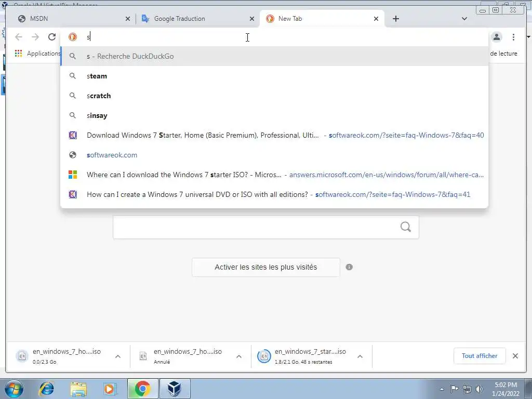Click the info icon beside Activer button

click(349, 268)
